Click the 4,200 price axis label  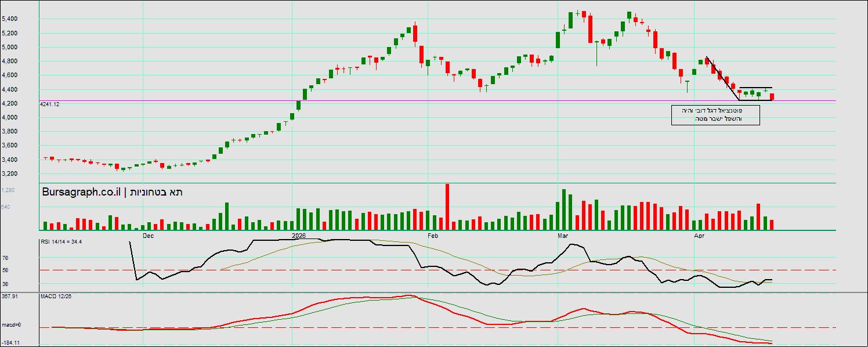pyautogui.click(x=10, y=103)
